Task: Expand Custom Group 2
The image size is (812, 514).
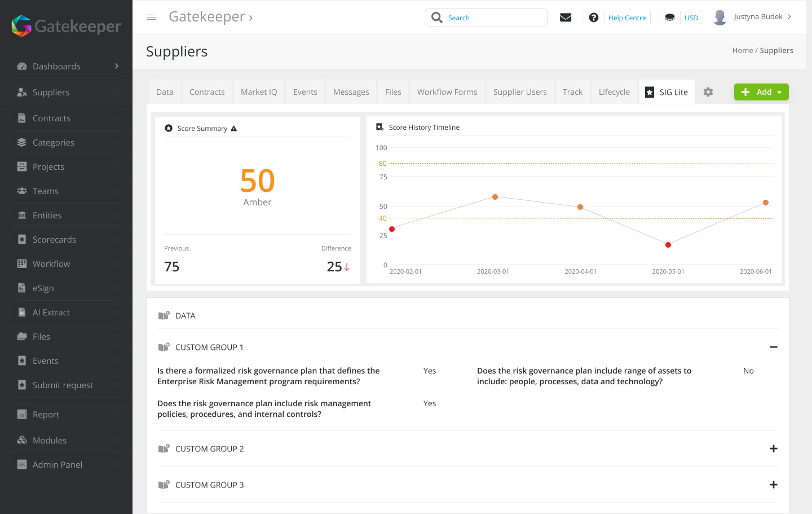Action: 773,448
